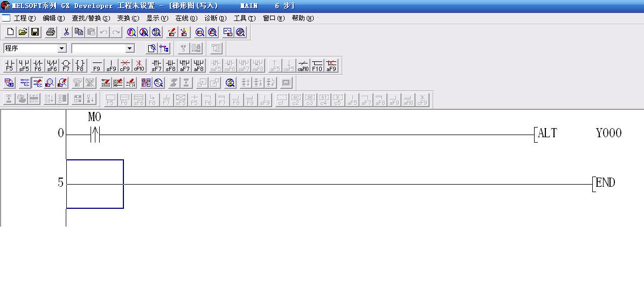Delete a vertical line (cF10)
644x303 pixels.
(139, 66)
